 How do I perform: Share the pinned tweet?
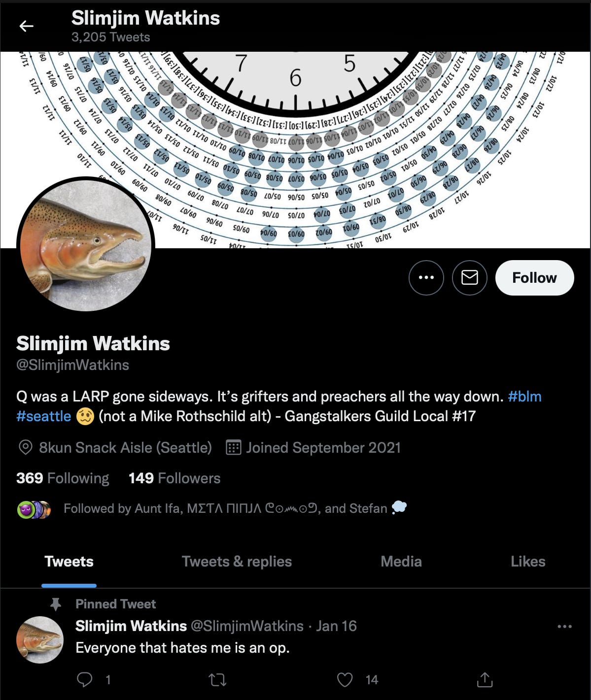pos(485,680)
